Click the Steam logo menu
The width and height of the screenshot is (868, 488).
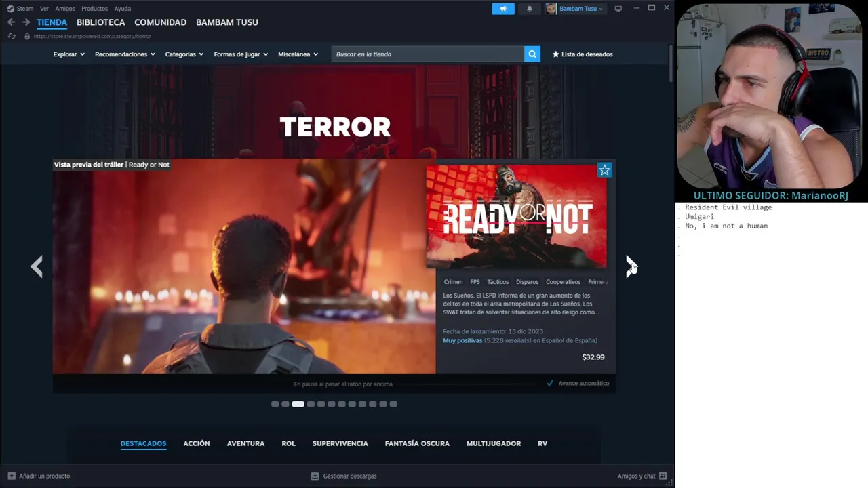coord(10,9)
